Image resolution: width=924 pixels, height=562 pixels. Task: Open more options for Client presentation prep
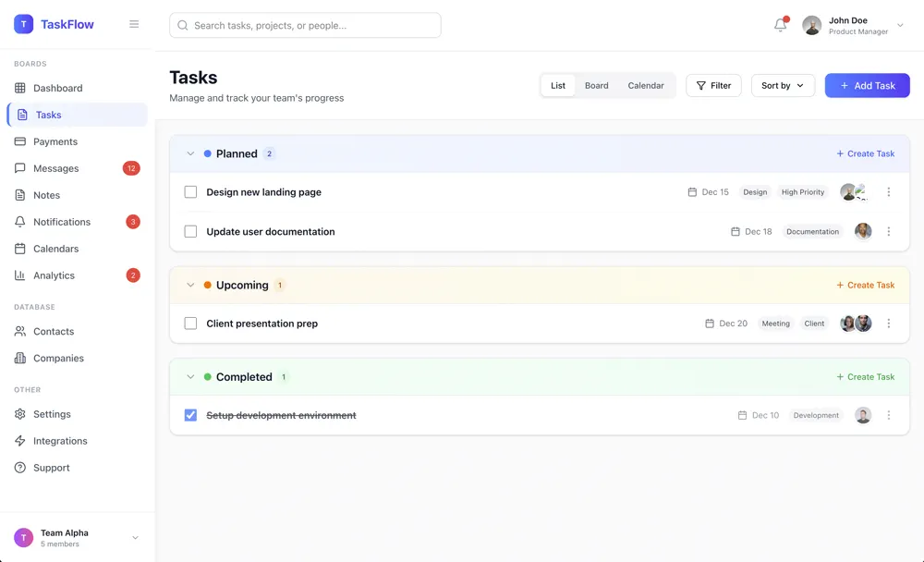[888, 324]
